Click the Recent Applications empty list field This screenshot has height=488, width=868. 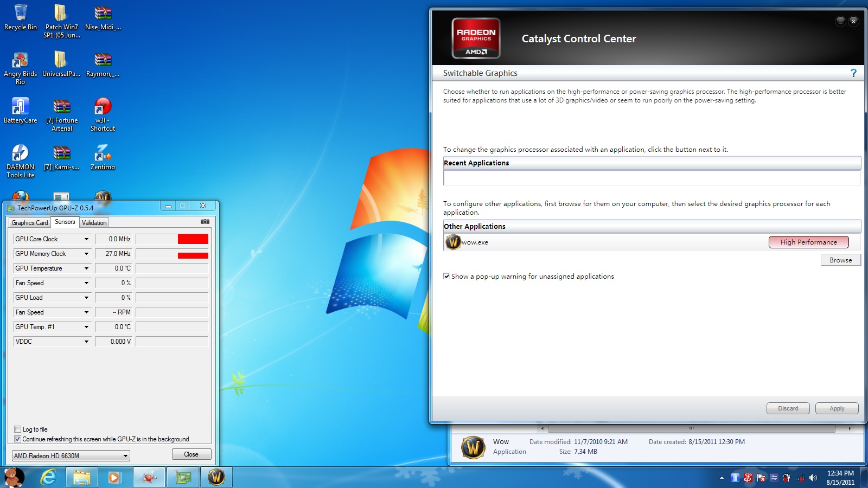(652, 178)
